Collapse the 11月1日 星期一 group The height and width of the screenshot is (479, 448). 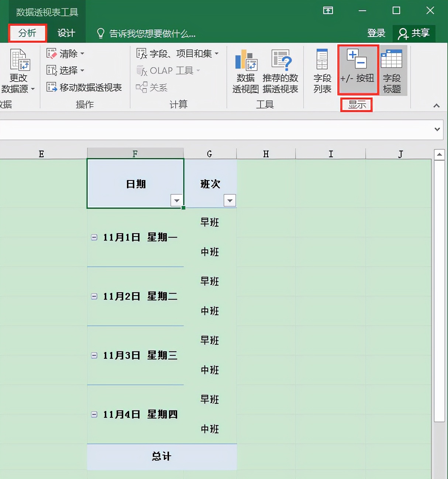(94, 237)
